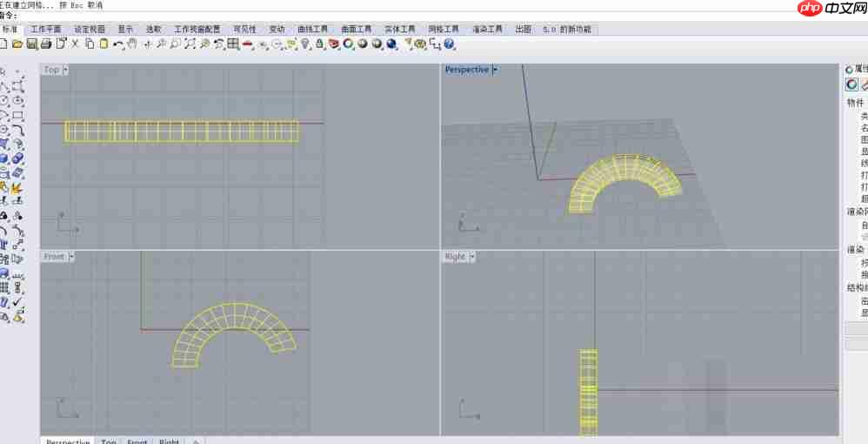Viewport: 868px width, 444px height.
Task: Click the Paste clipboard icon
Action: 103,44
